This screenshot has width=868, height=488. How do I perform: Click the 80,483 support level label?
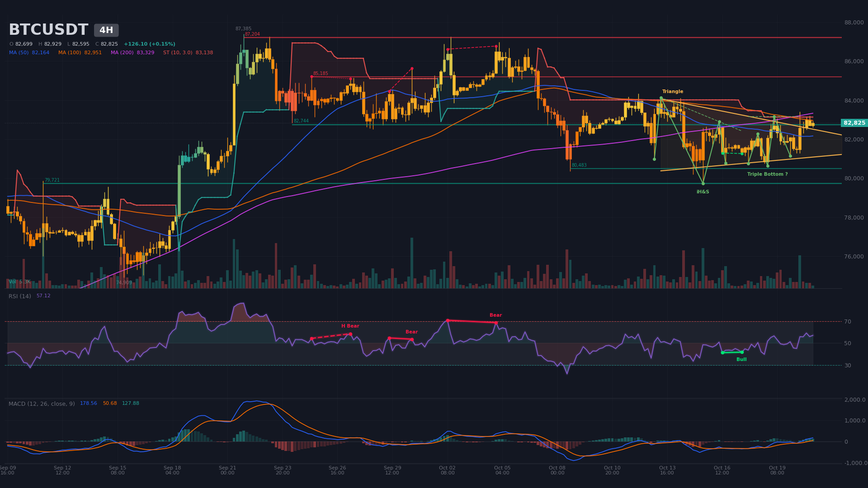[579, 165]
